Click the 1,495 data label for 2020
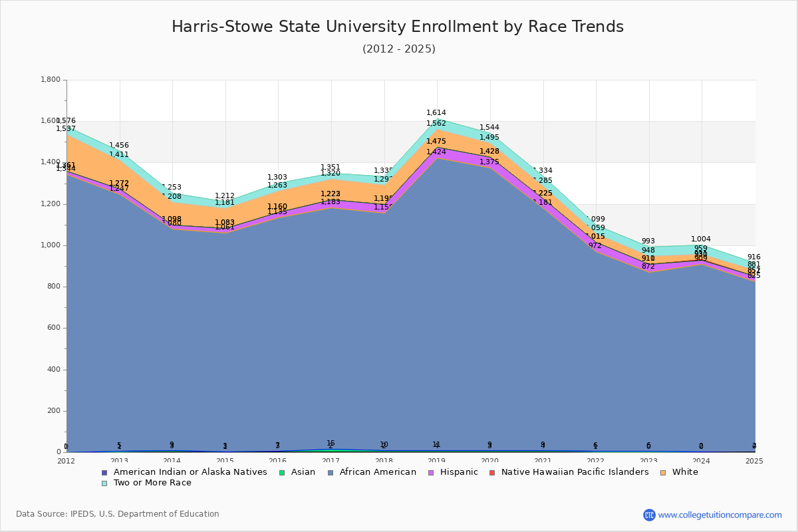Viewport: 798px width, 532px height. (x=489, y=138)
